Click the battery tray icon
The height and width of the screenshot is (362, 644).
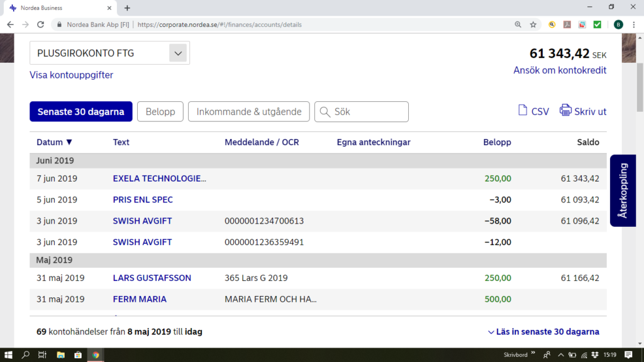[572, 355]
